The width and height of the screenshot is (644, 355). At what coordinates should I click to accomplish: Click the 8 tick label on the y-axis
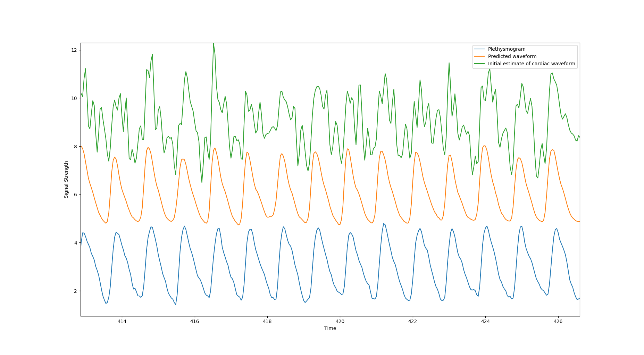(x=75, y=147)
